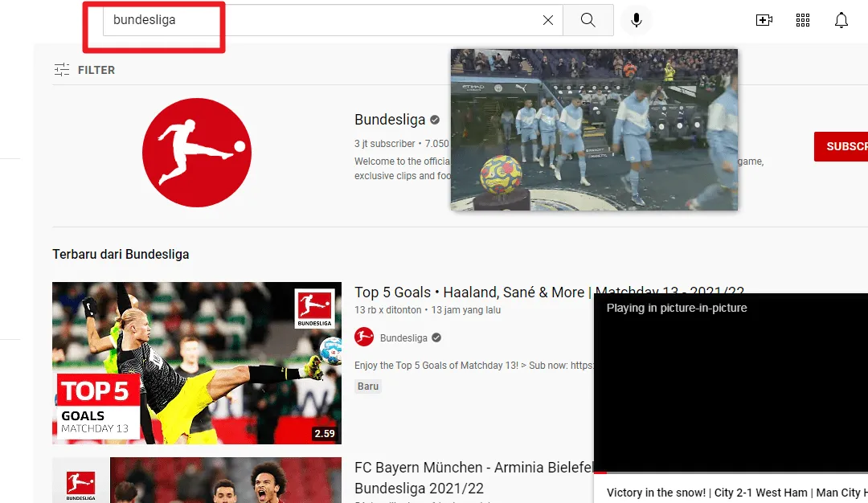Play the Top 5 Goals Matchday 13 thumbnail
This screenshot has width=868, height=503.
tap(197, 363)
